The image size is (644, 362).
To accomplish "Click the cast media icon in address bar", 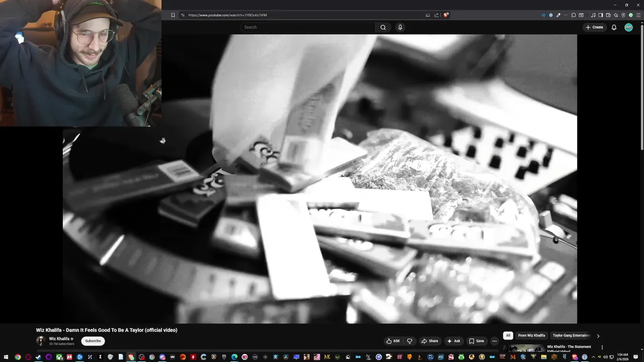I will point(428,15).
